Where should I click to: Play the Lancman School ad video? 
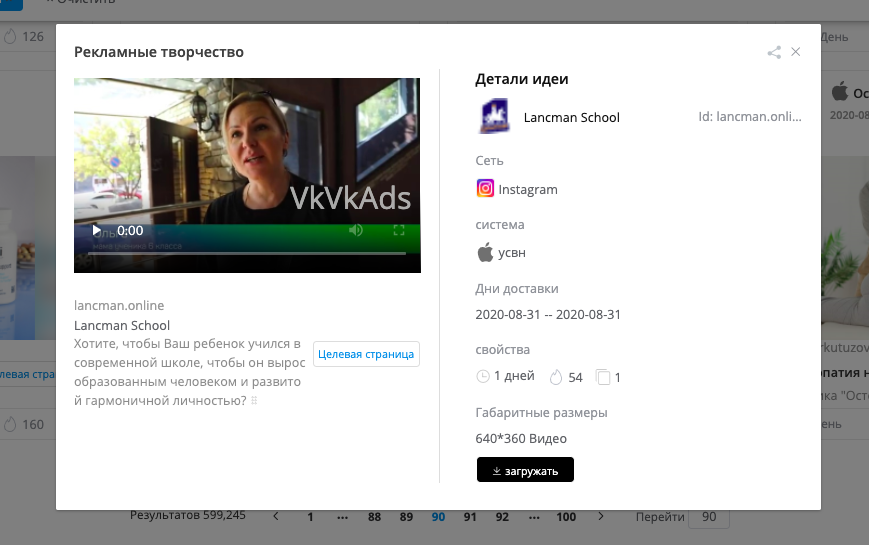[x=96, y=230]
